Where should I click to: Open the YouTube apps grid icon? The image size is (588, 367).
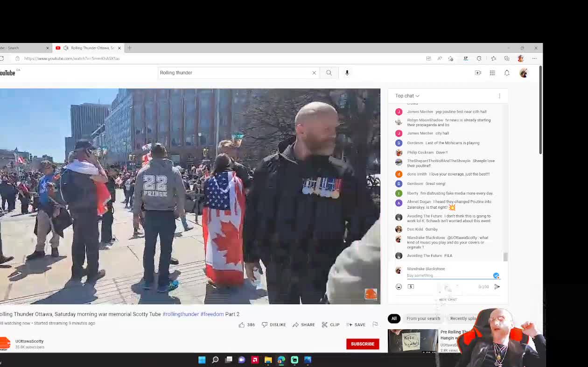tap(492, 73)
